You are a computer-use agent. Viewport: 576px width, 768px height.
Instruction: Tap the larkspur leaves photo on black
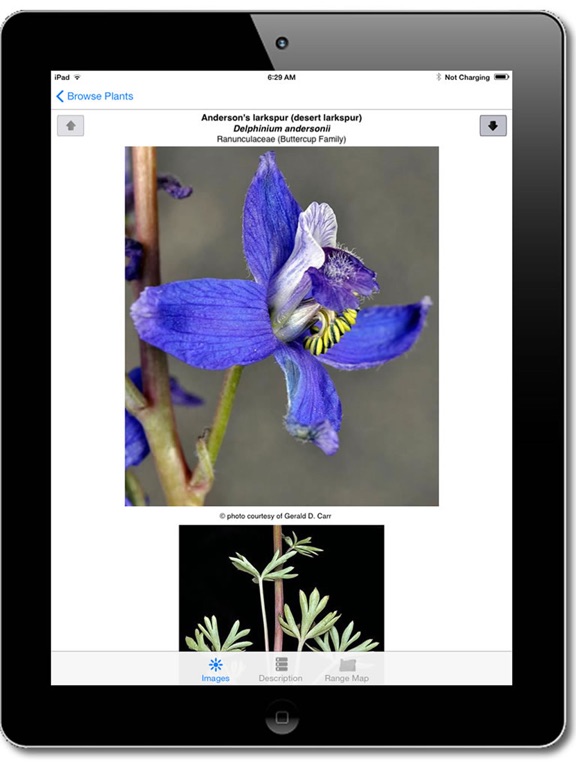click(281, 588)
